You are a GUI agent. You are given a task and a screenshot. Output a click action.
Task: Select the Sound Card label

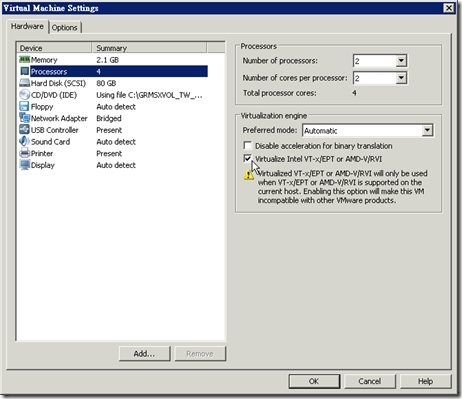(x=51, y=142)
